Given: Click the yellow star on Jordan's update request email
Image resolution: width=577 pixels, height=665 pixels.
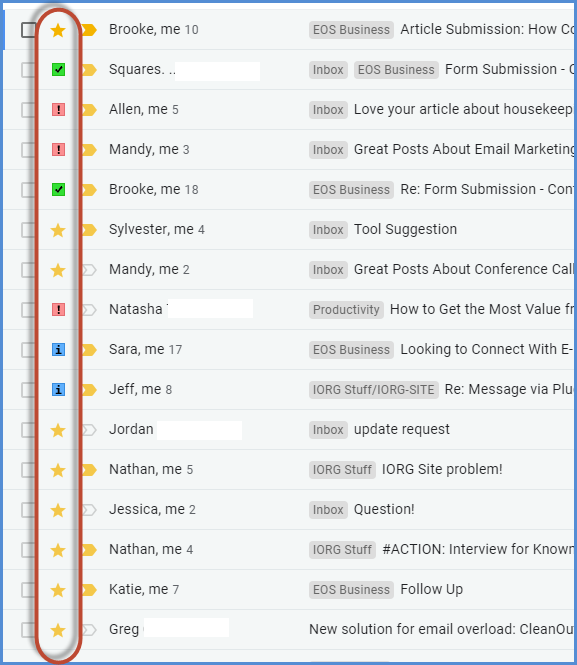Looking at the screenshot, I should [x=58, y=430].
